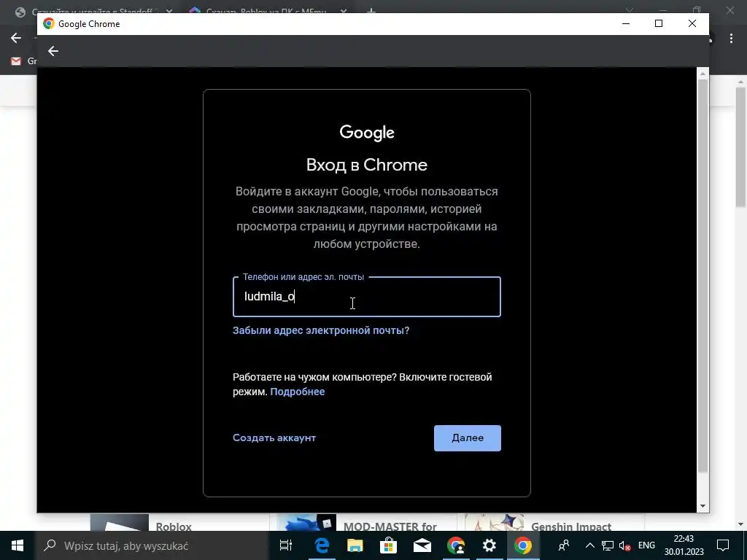Screen dimensions: 747x560
Task: Minimize the Google Chrome sign-in window
Action: [x=626, y=24]
